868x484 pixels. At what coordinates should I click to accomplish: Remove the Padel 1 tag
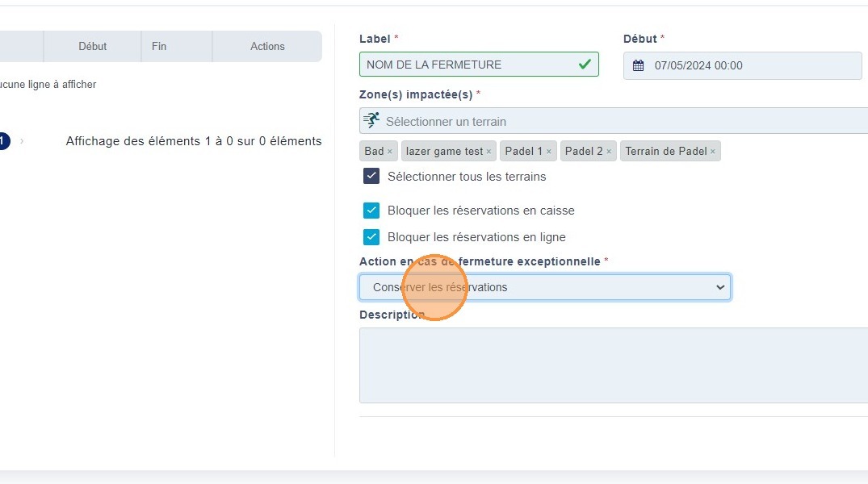click(x=549, y=152)
